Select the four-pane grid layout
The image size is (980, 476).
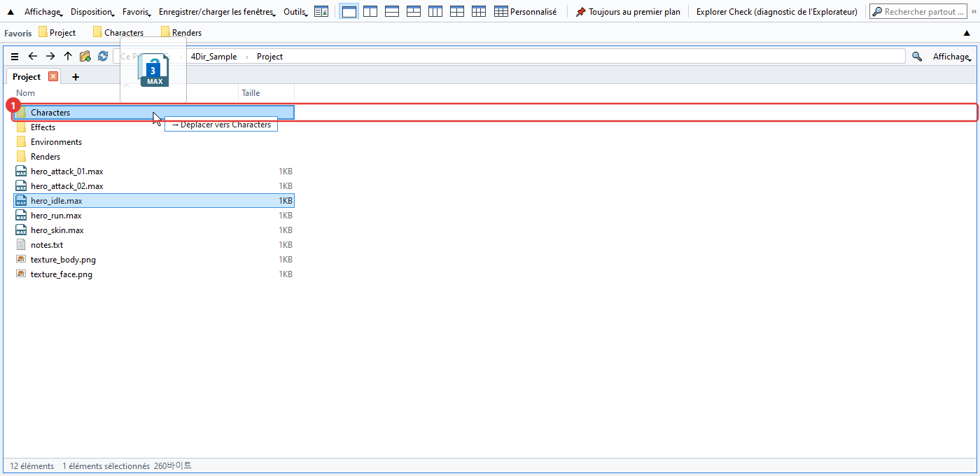[457, 12]
